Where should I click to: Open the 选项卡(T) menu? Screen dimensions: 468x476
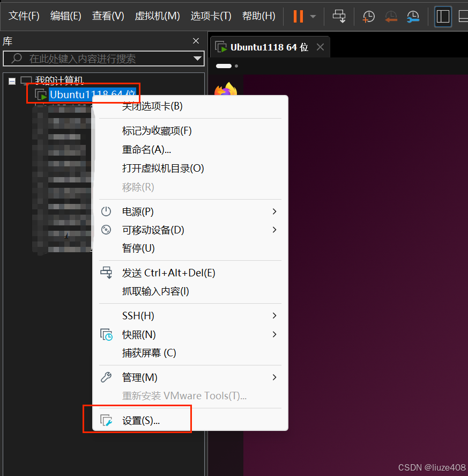(211, 16)
